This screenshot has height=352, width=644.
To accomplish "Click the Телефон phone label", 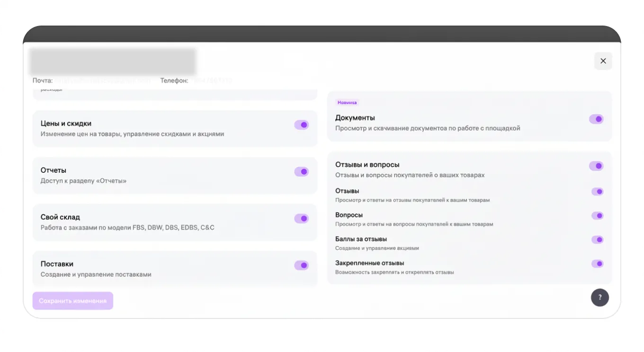I will tap(174, 81).
